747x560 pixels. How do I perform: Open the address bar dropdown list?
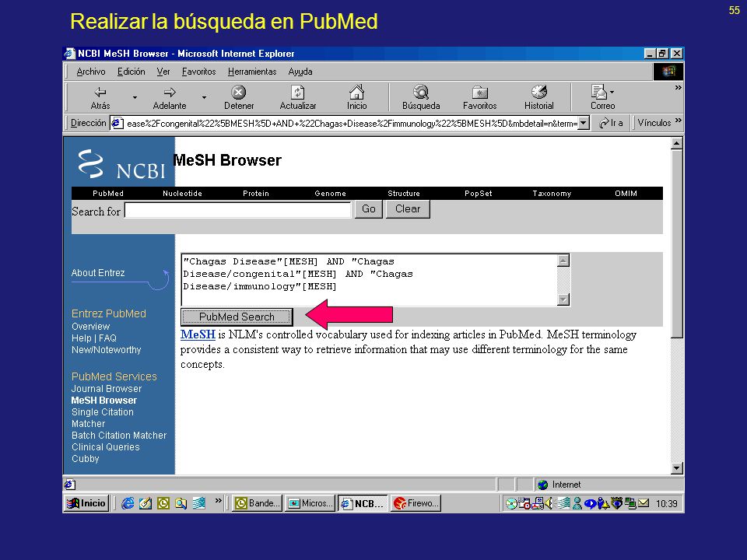pyautogui.click(x=584, y=123)
